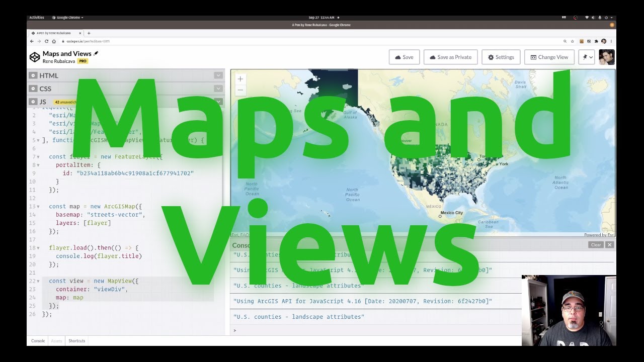Open the Assets footer button

pos(56,341)
